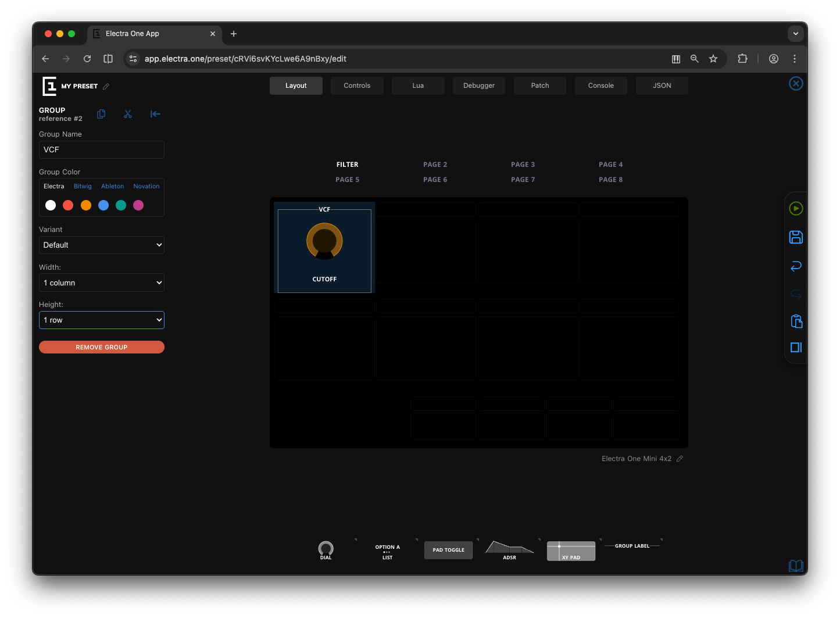Edit preset name with pencil icon
This screenshot has height=618, width=840.
coord(106,87)
